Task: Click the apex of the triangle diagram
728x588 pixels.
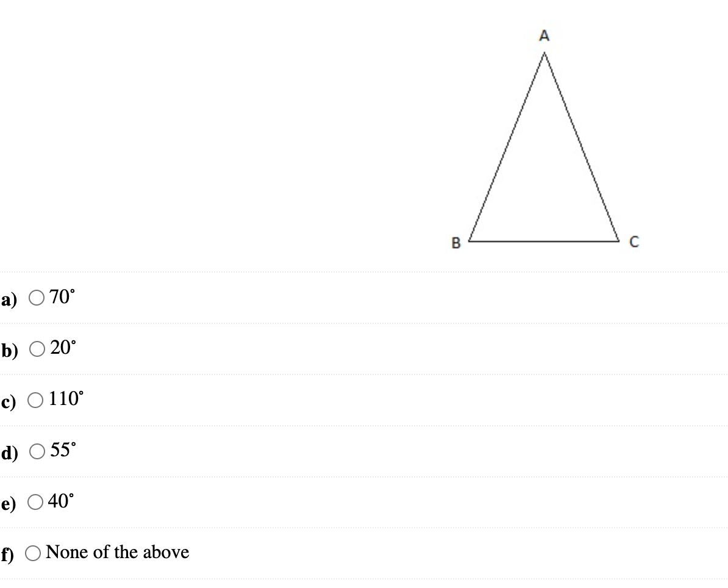Action: [x=543, y=54]
